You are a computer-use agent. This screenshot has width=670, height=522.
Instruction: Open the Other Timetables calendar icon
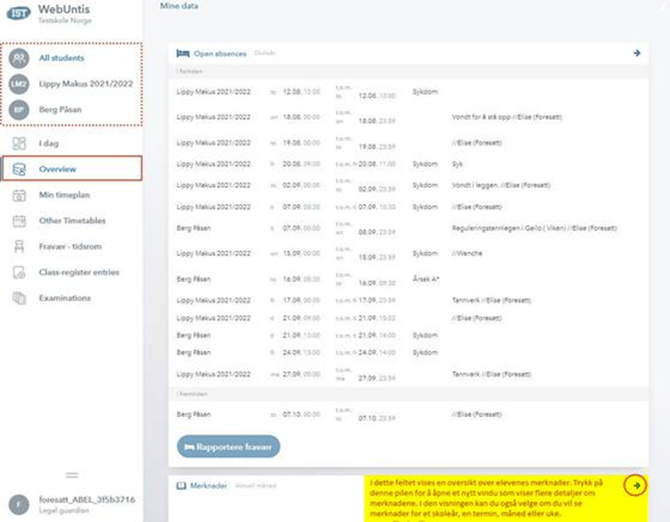coord(19,221)
